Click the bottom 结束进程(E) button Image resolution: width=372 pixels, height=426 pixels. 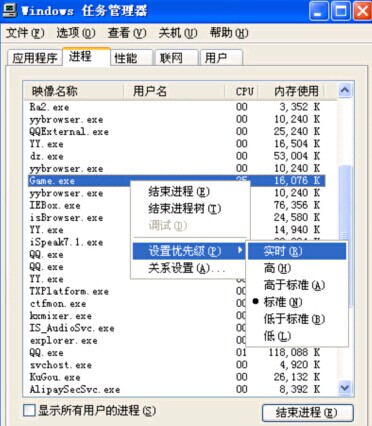(x=307, y=413)
